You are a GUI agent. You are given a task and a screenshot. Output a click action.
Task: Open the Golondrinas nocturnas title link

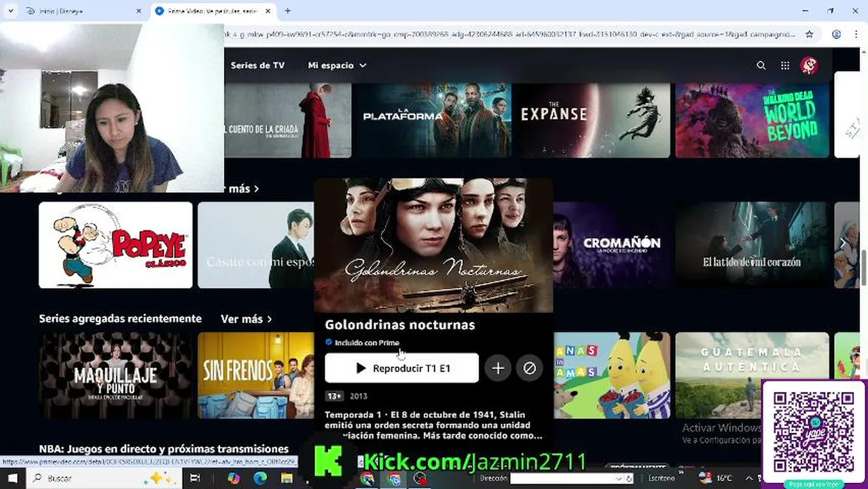coord(399,325)
